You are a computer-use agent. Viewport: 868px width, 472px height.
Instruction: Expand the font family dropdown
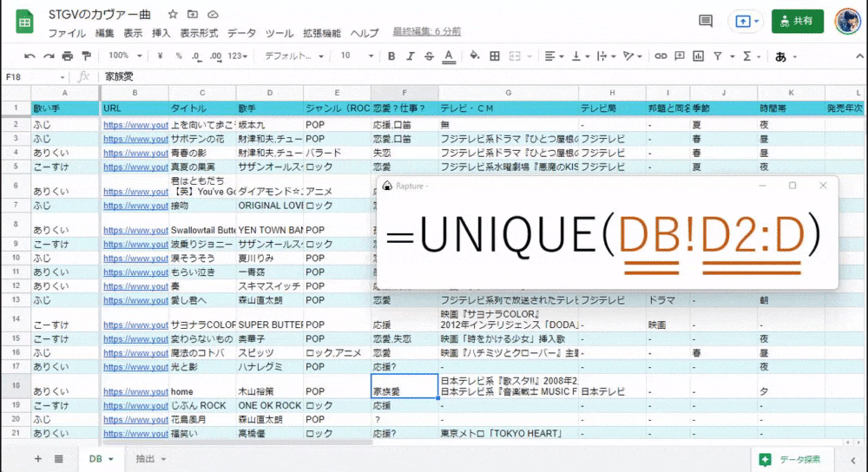(x=293, y=56)
